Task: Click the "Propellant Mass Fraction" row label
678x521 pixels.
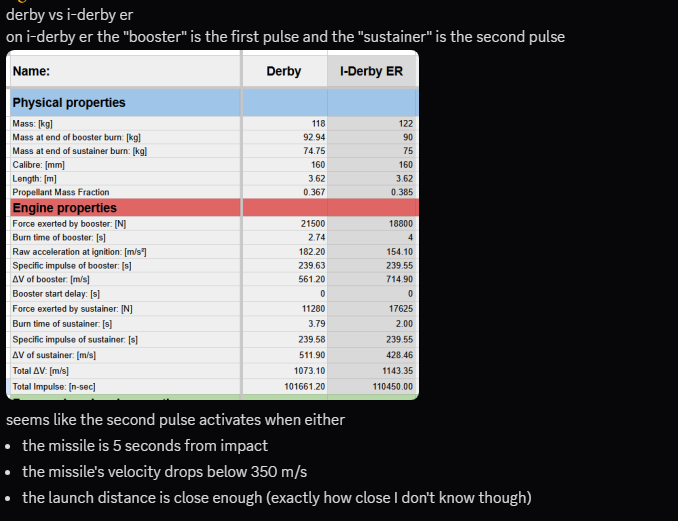Action: pyautogui.click(x=61, y=192)
